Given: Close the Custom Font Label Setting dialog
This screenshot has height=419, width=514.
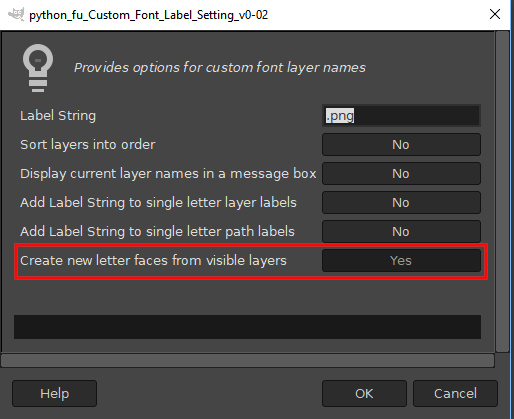Looking at the screenshot, I should click(x=495, y=14).
